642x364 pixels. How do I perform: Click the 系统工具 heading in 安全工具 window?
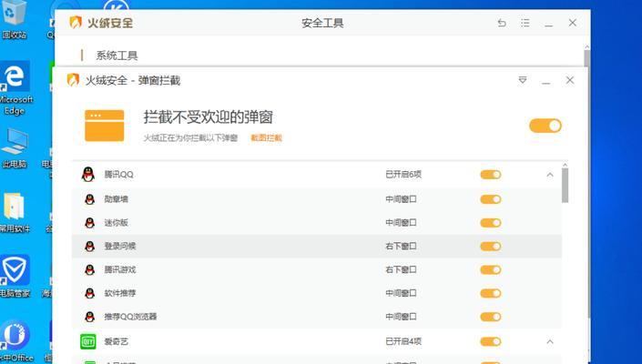click(117, 56)
